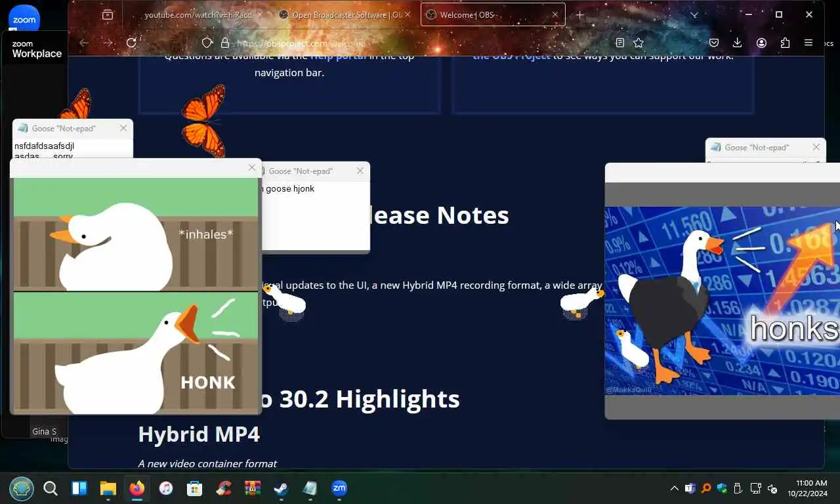Open File Explorer from taskbar

(x=108, y=488)
